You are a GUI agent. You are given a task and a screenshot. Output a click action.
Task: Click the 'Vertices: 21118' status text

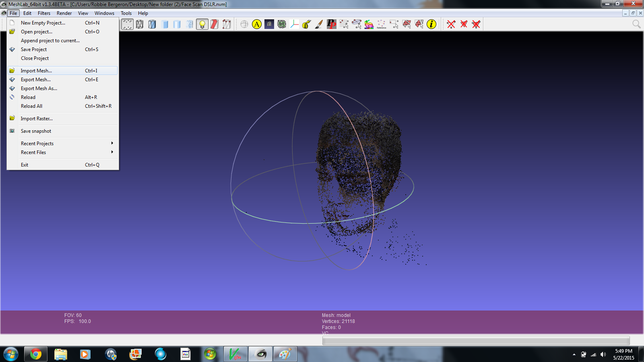point(338,321)
